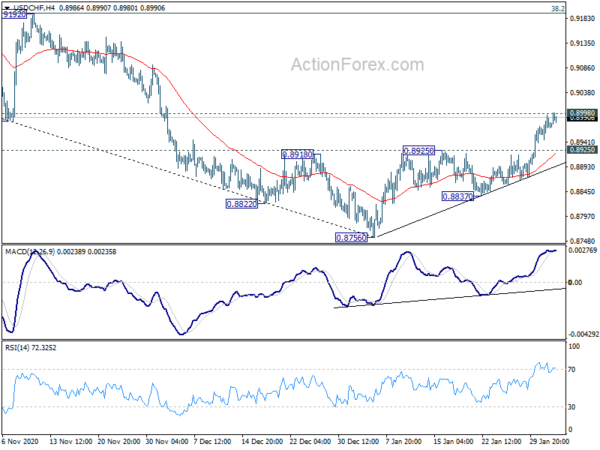
Task: Click the 29 Jan 20:00 date label
Action: (x=549, y=441)
